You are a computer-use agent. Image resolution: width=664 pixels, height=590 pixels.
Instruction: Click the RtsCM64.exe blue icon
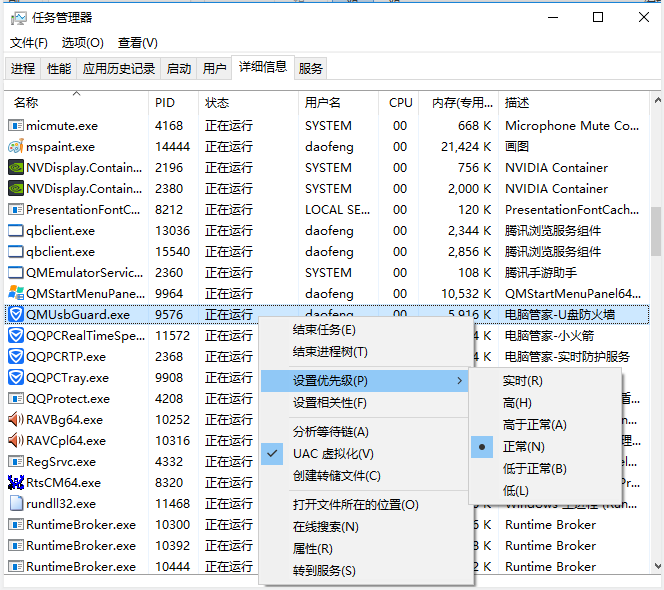[x=16, y=482]
